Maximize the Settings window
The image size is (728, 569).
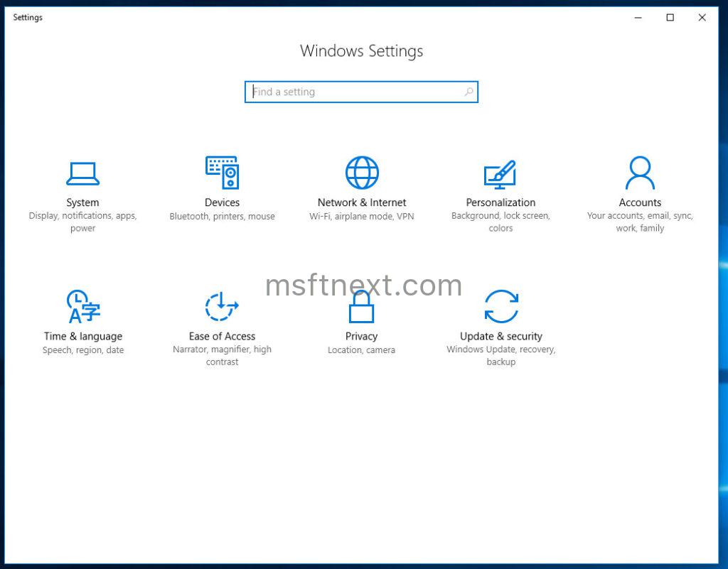click(x=670, y=18)
